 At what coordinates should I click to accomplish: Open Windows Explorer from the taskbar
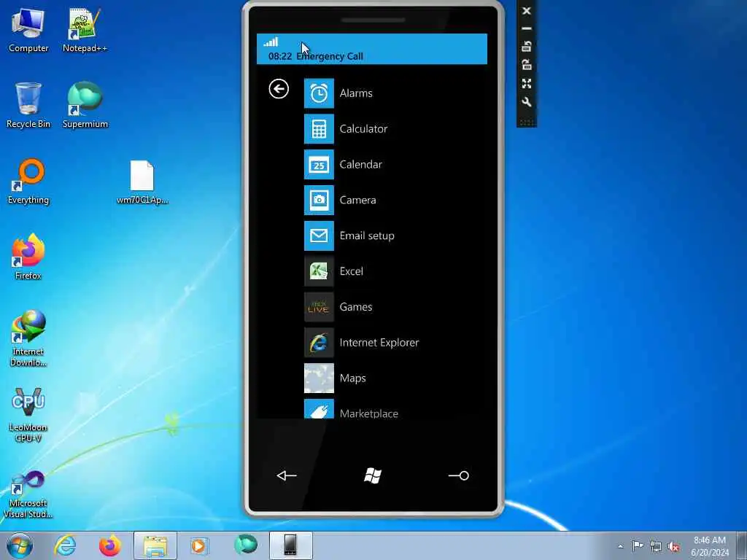pyautogui.click(x=155, y=545)
